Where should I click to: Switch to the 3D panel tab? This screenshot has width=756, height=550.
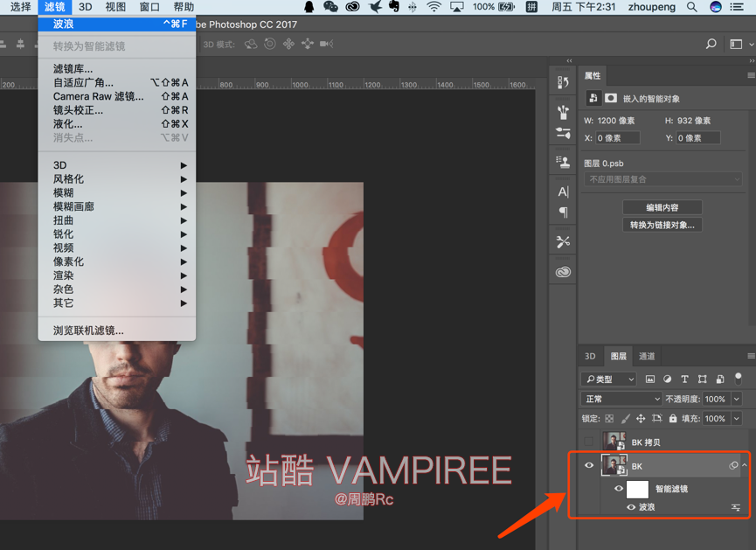tap(590, 356)
